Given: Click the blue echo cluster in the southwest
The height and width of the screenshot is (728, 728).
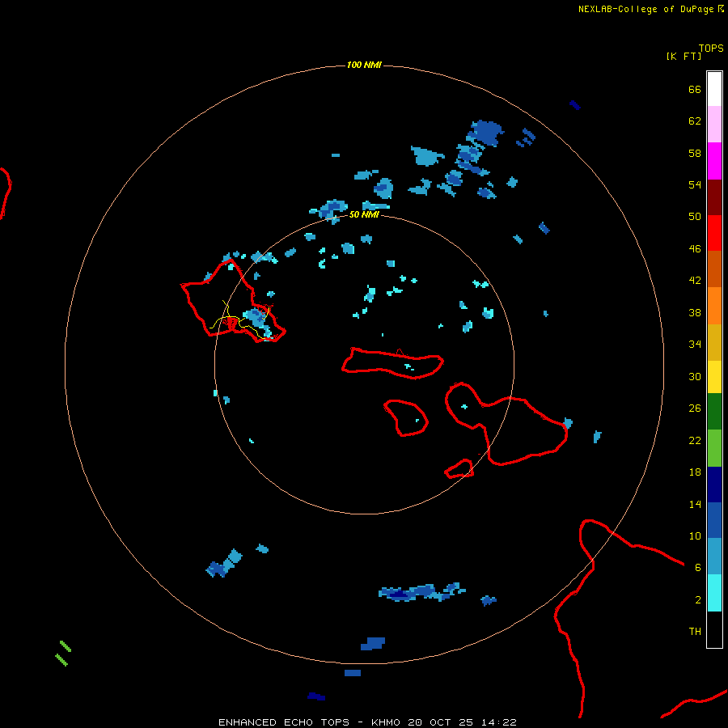Looking at the screenshot, I should point(224,563).
